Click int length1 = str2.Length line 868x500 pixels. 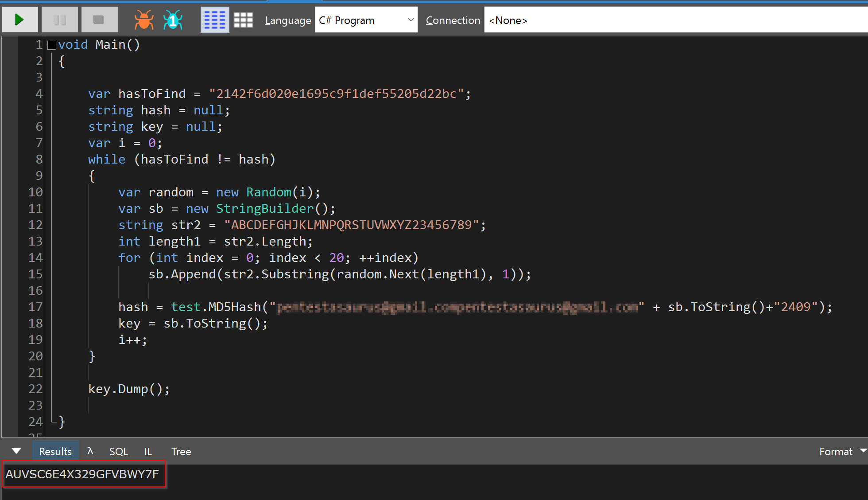click(x=216, y=242)
